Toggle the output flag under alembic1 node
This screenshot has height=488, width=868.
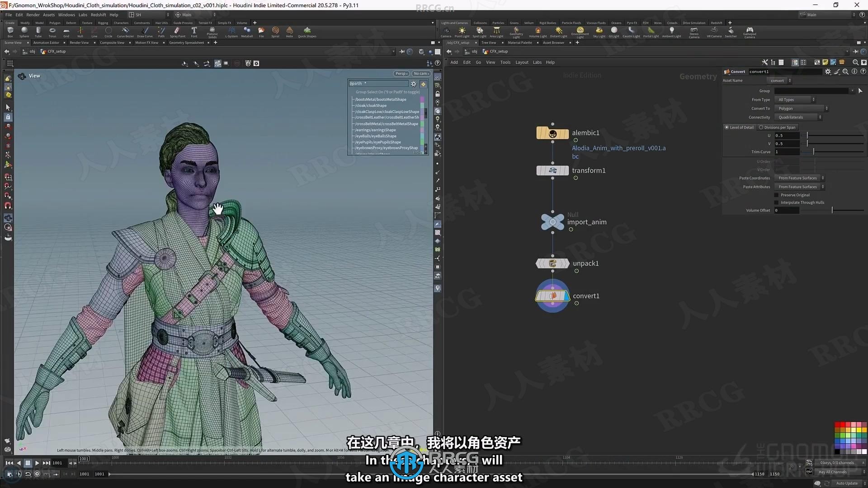click(x=576, y=140)
